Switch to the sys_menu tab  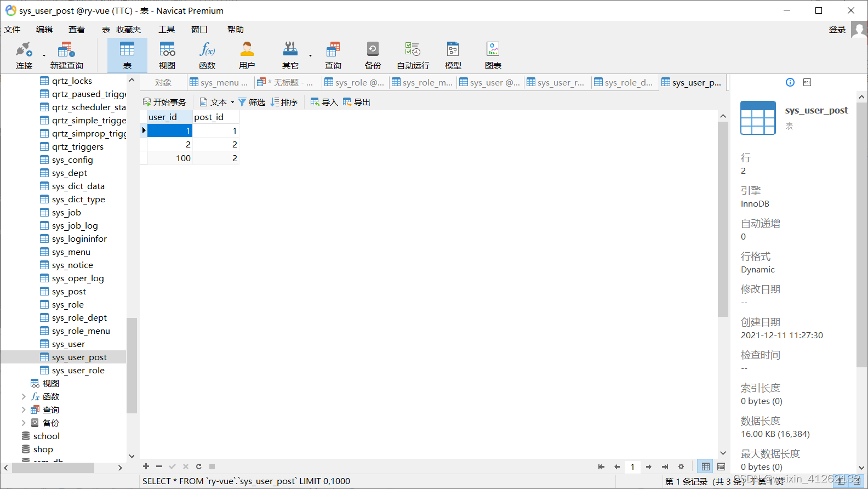click(220, 82)
